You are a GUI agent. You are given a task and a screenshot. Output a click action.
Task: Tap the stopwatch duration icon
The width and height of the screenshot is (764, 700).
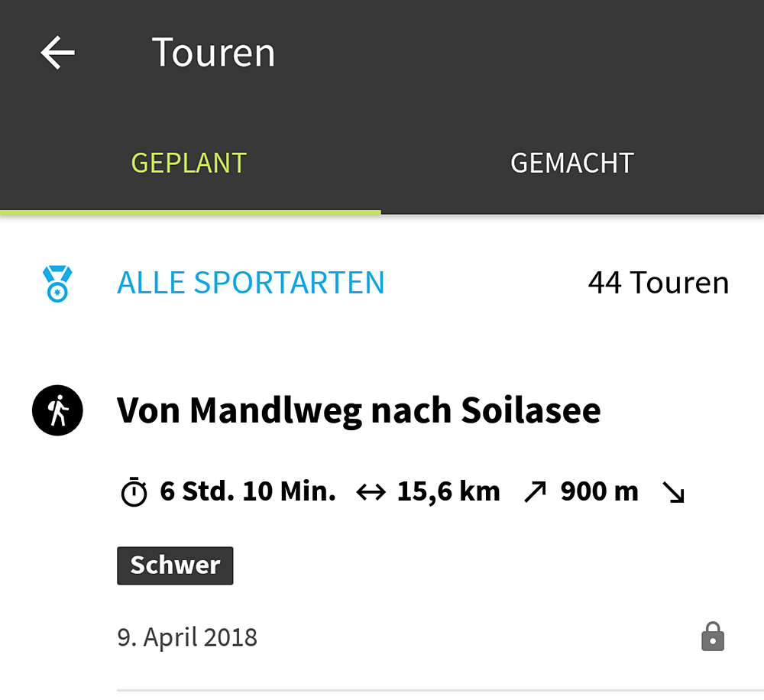[134, 492]
